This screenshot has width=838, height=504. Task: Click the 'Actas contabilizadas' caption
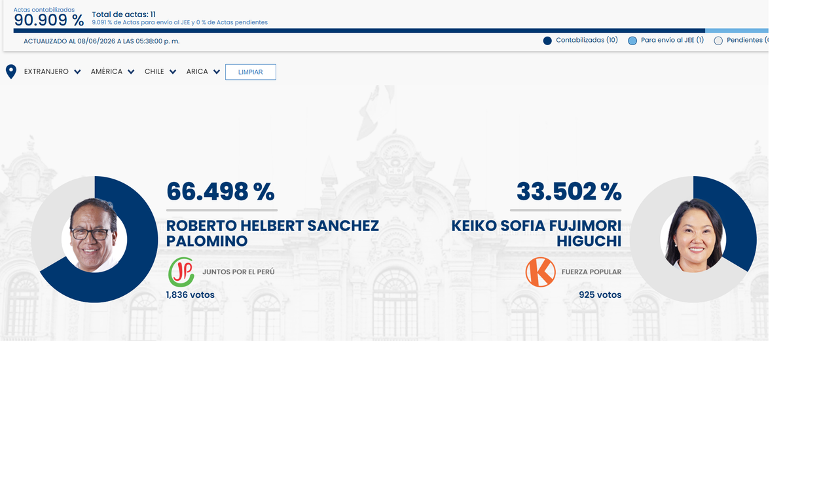coord(44,10)
